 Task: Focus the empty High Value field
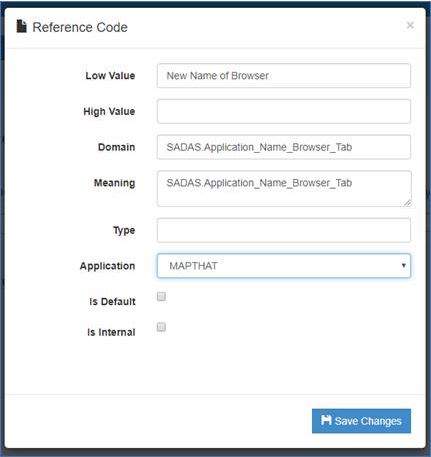(x=284, y=111)
